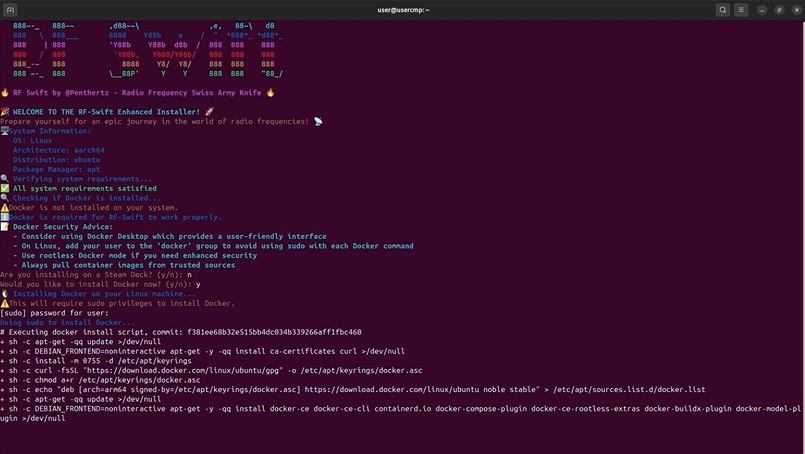Screen dimensions: 805x454
Task: Click the vertical scrollbar at the right edge
Action: point(803,236)
